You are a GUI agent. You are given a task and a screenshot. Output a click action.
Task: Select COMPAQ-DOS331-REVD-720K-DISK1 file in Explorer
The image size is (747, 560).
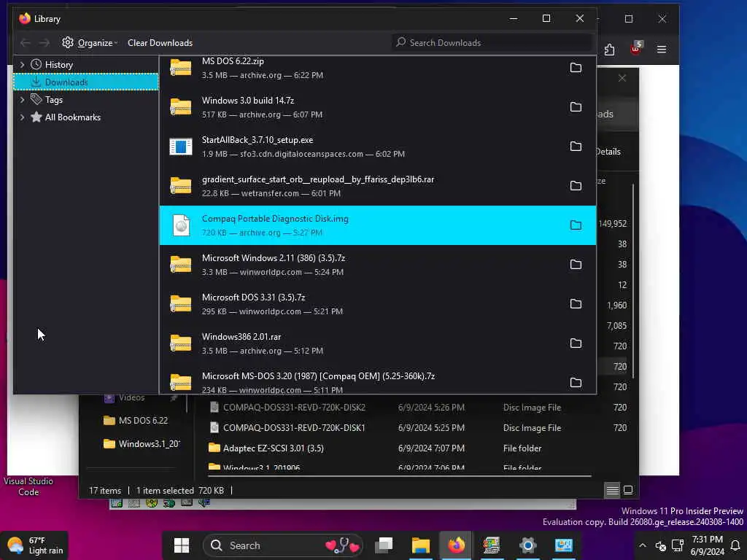point(294,427)
